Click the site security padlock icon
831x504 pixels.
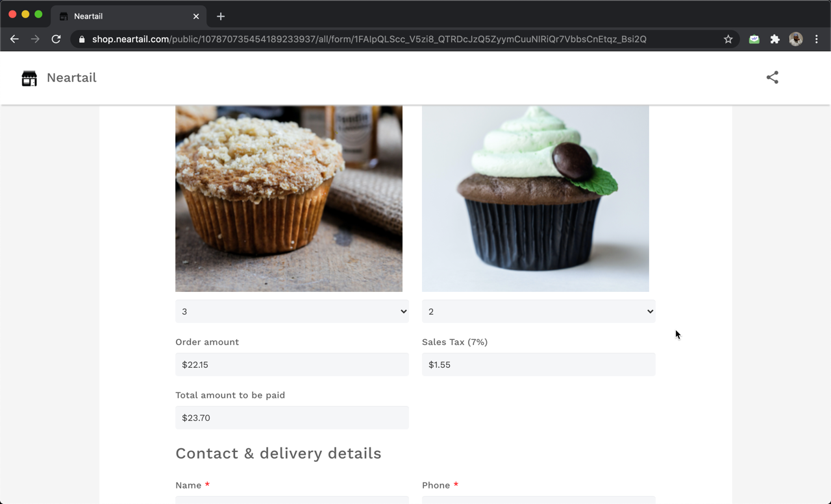pyautogui.click(x=81, y=39)
